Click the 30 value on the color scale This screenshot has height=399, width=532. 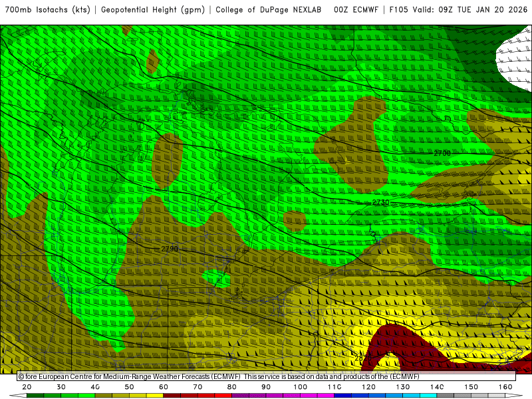61,387
